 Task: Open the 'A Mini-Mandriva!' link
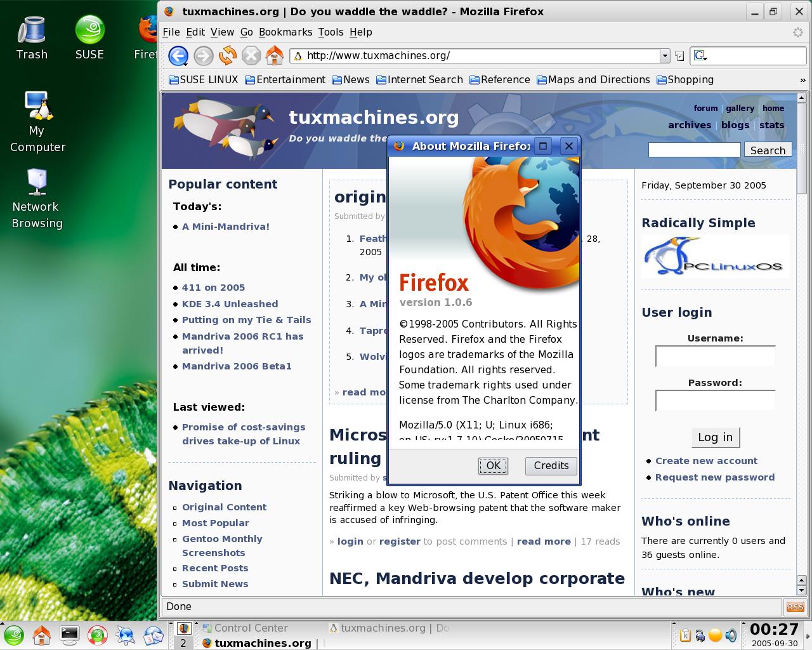(x=226, y=227)
